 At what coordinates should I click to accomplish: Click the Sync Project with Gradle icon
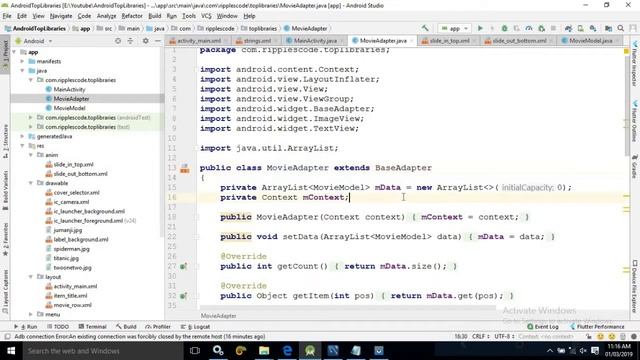click(x=568, y=28)
